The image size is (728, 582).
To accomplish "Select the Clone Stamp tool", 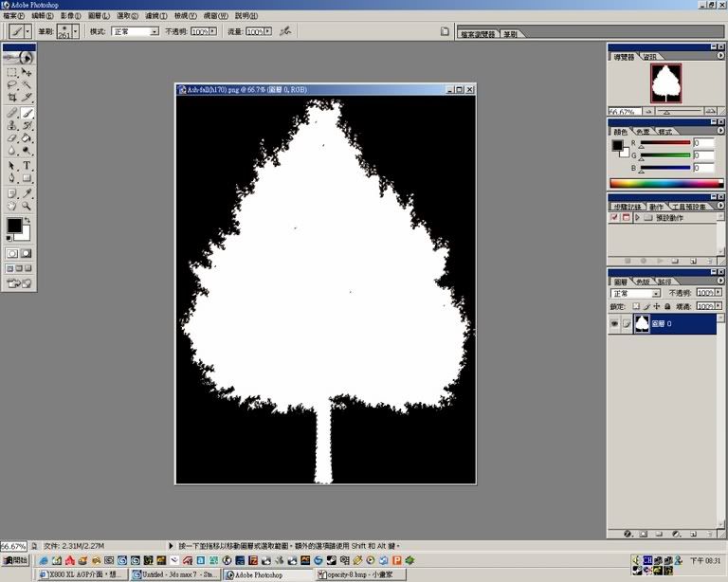I will click(12, 125).
